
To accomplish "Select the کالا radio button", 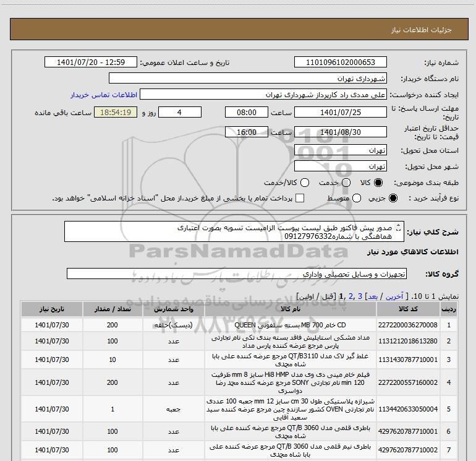I will (x=378, y=183).
